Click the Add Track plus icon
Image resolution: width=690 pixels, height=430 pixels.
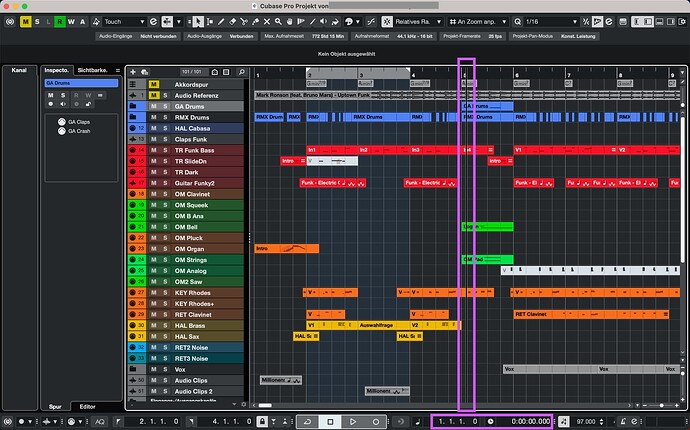(x=133, y=72)
